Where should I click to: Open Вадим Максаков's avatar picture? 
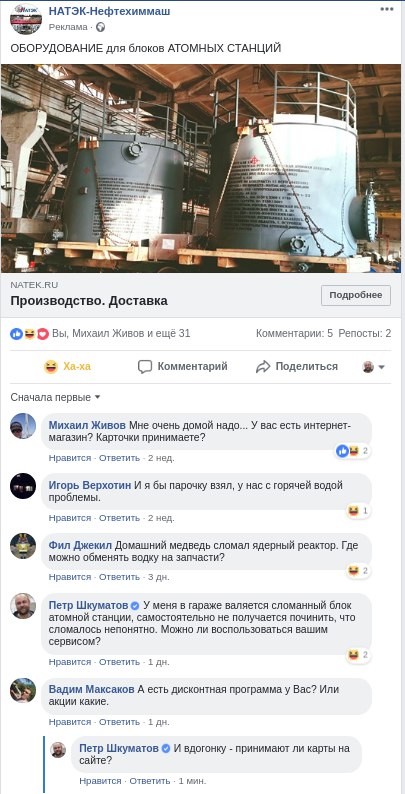coord(23,690)
